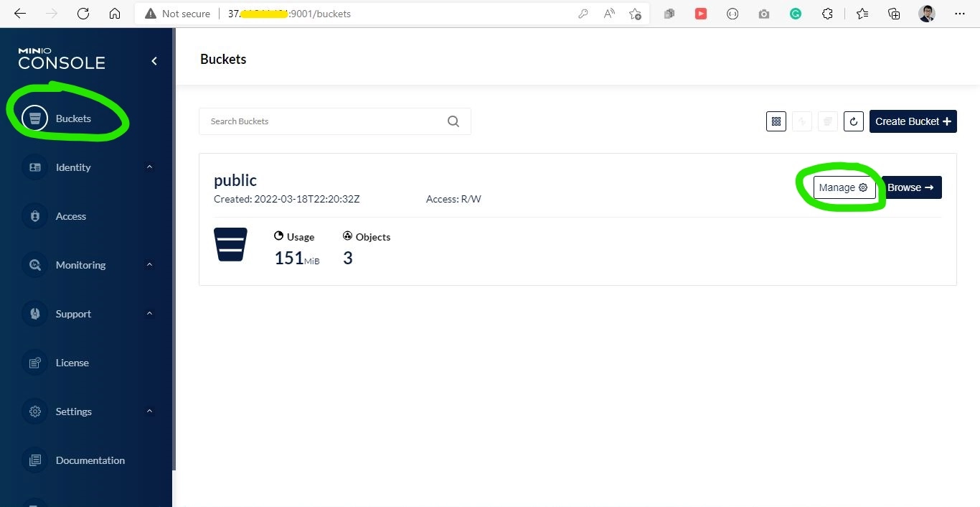Click the bucket icon in public card
980x507 pixels.
coord(230,244)
